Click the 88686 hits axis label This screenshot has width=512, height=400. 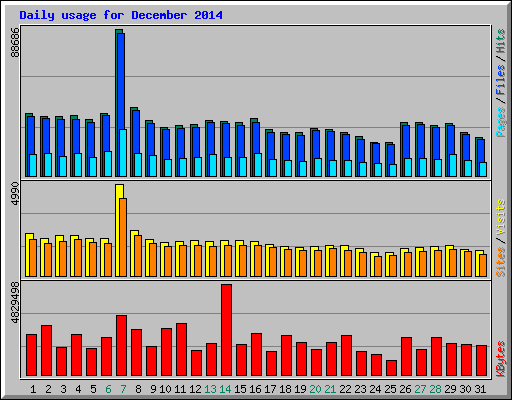[15, 42]
